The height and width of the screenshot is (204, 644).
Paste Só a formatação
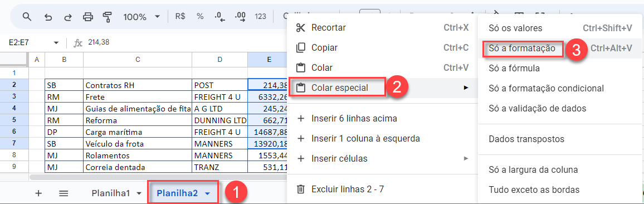click(x=560, y=48)
